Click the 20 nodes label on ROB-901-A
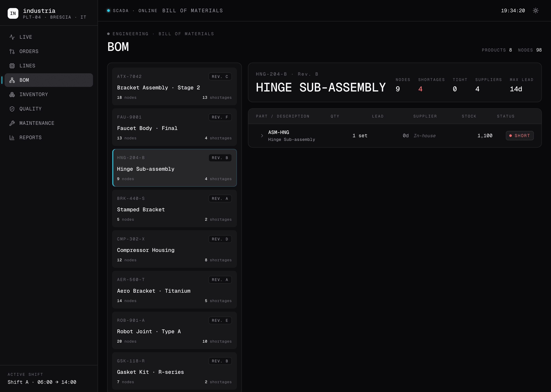The width and height of the screenshot is (551, 392). click(127, 341)
